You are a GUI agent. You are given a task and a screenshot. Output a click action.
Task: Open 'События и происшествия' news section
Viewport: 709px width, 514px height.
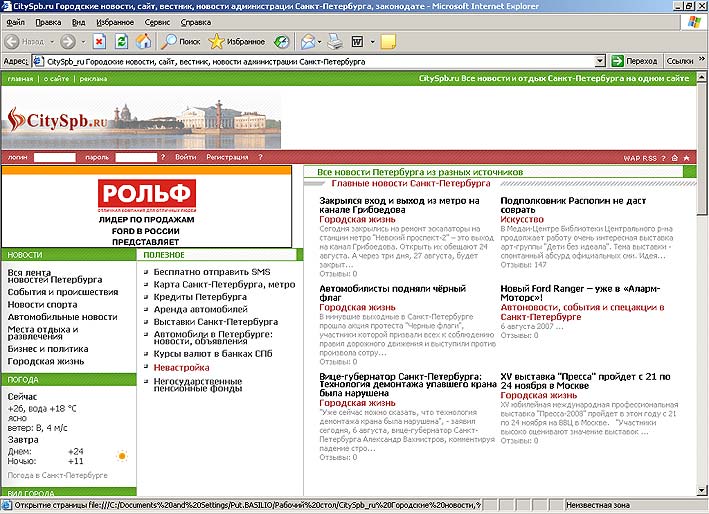(x=63, y=292)
